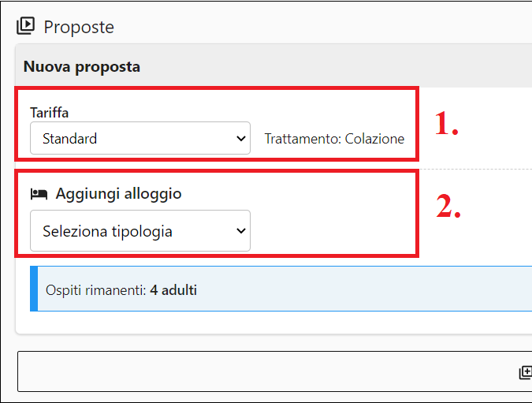Click the word Colazione

(374, 139)
